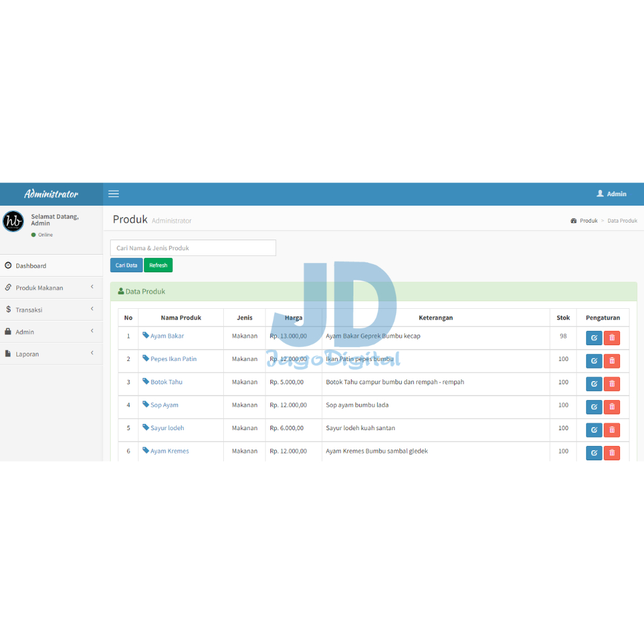The height and width of the screenshot is (644, 644).
Task: Open the Admin user icon in header
Action: tap(600, 194)
